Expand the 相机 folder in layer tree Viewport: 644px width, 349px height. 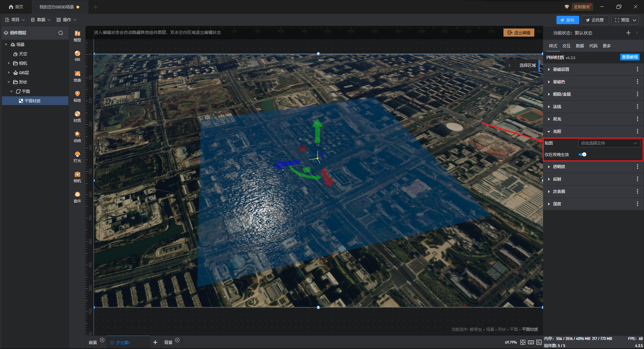click(9, 63)
